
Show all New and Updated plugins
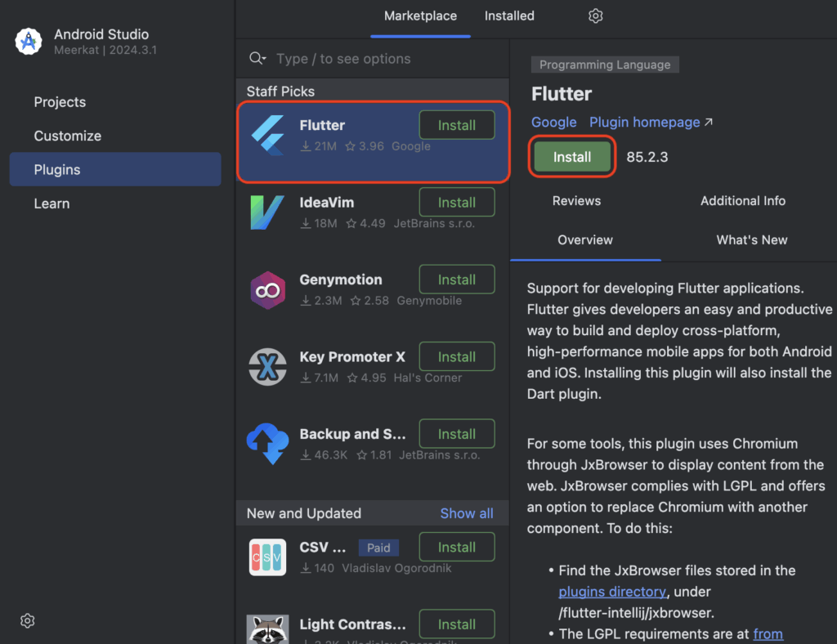467,513
